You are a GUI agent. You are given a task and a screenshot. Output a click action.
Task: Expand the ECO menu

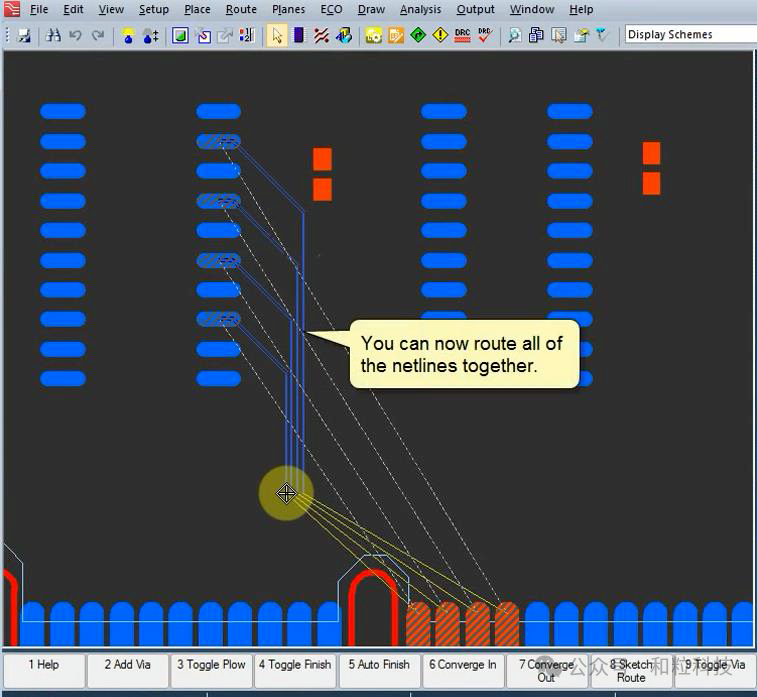[331, 10]
